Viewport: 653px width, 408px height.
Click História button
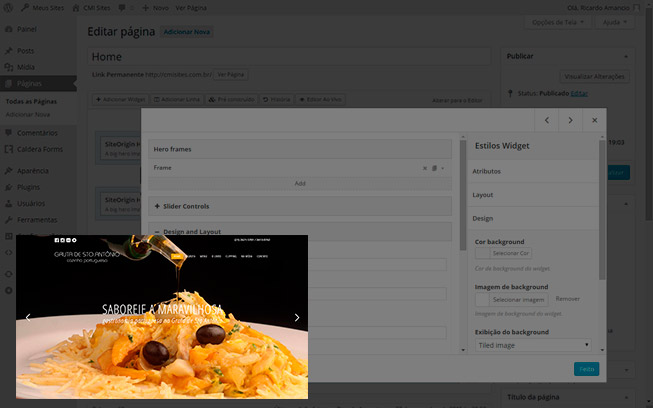[x=276, y=100]
